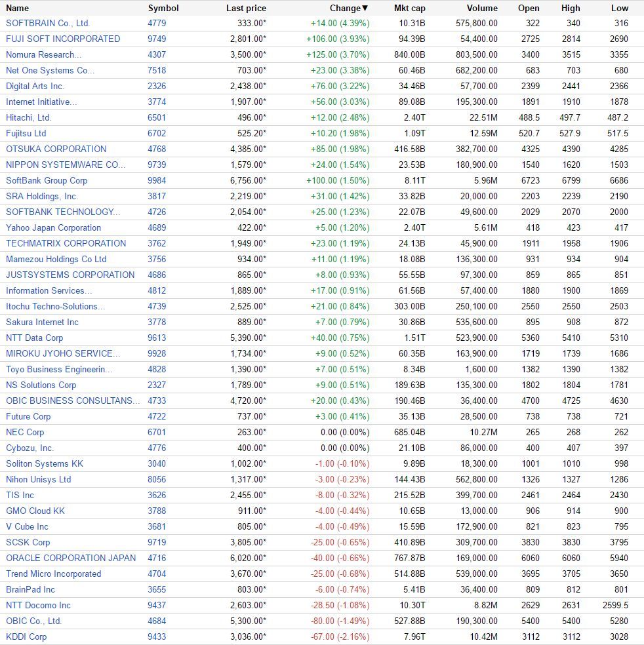Sort by the High column header
Screen dimensions: 644x645
571,9
